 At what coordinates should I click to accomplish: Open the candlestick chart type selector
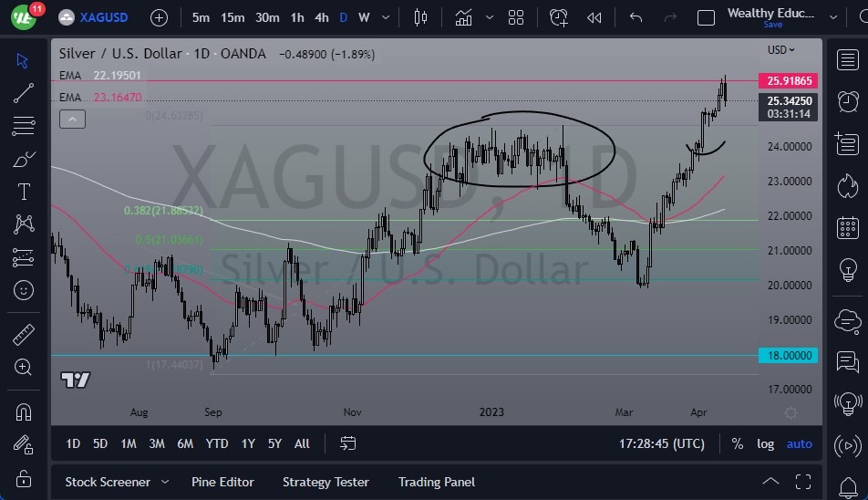point(420,17)
